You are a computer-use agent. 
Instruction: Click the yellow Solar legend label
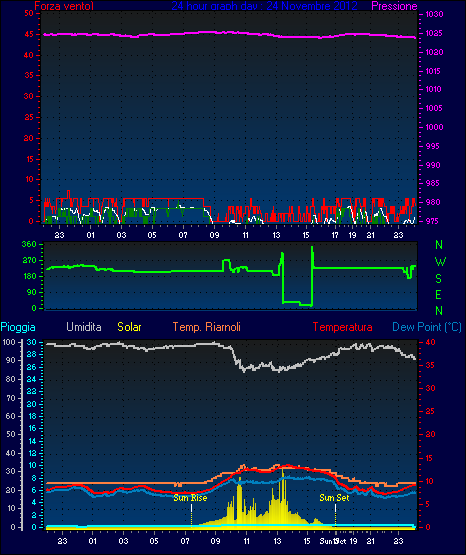[129, 327]
